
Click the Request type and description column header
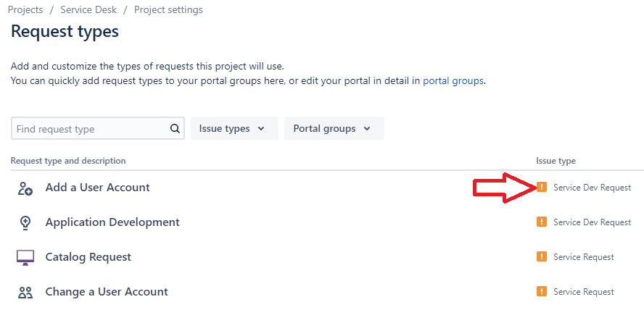pos(68,161)
